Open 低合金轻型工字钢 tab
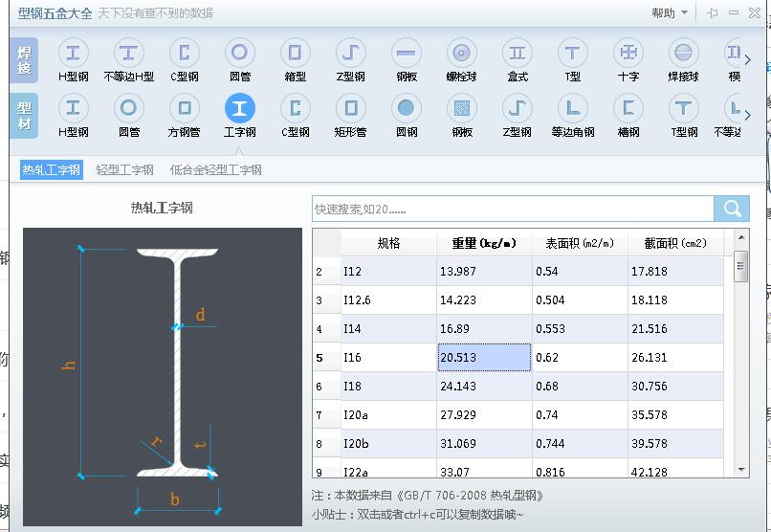771x532 pixels. pyautogui.click(x=216, y=170)
